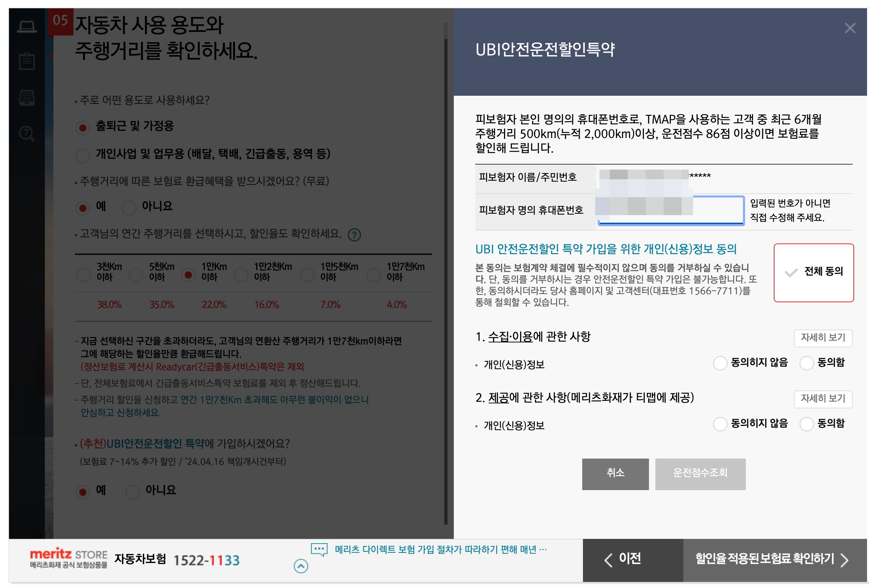The image size is (871, 588).
Task: Choose 아니요 for 보험료 환급혜택
Action: 129,208
